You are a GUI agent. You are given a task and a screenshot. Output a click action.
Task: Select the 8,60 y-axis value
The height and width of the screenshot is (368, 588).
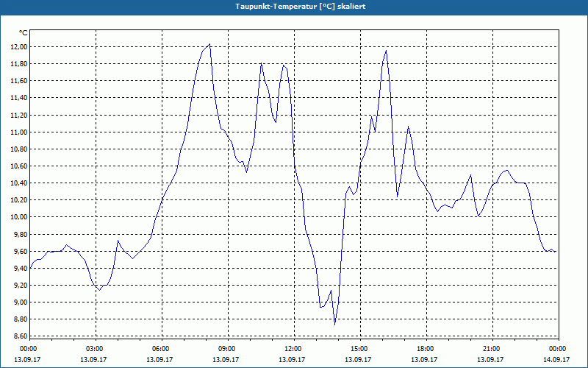pyautogui.click(x=21, y=336)
